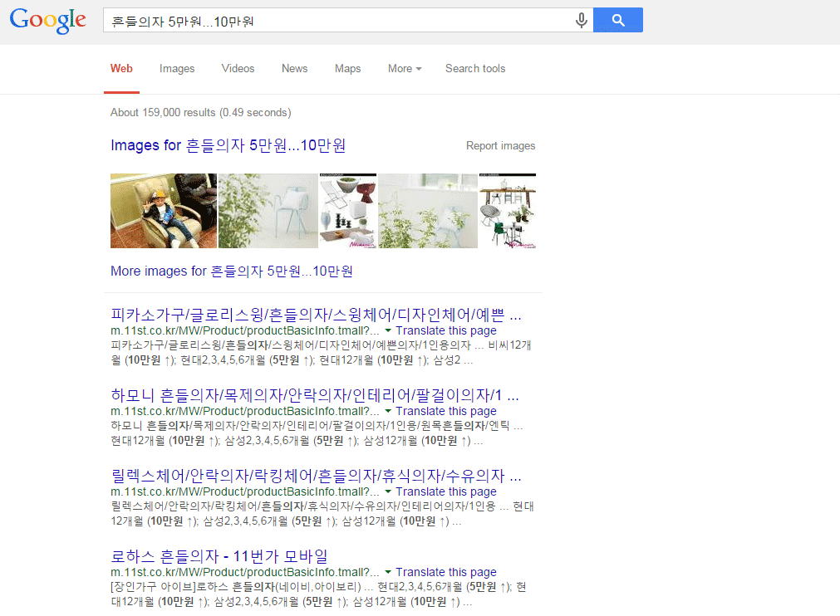Viewport: 840px width, 616px height.
Task: Open thumbnail with folding chair and red bowl
Action: click(x=347, y=211)
